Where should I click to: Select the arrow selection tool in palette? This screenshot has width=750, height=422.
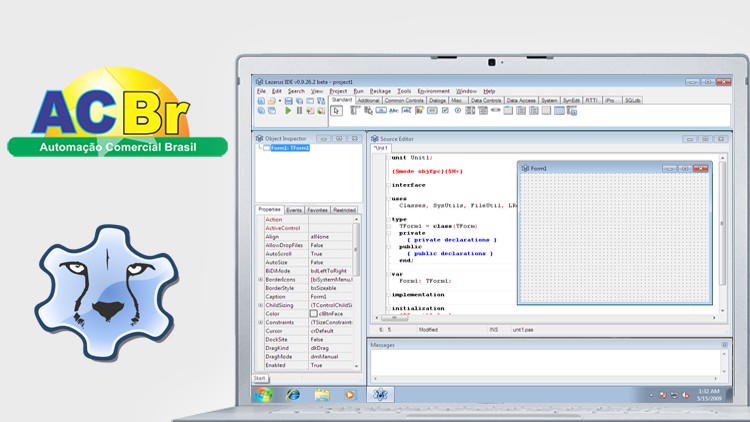[336, 111]
